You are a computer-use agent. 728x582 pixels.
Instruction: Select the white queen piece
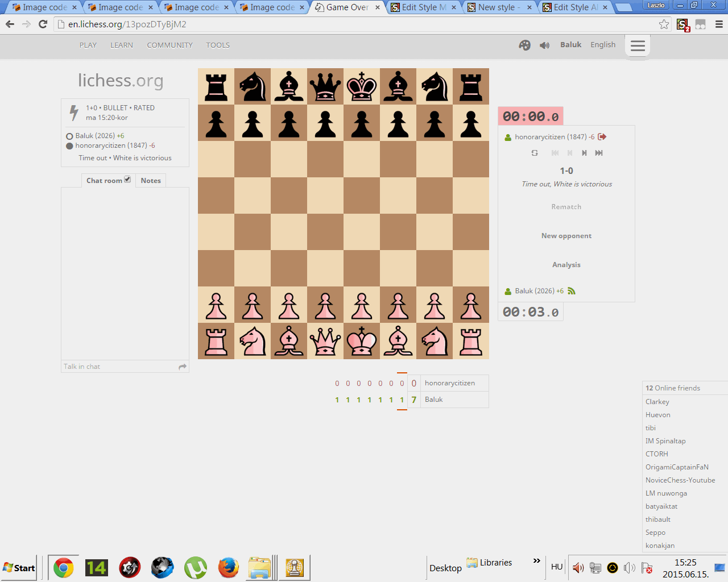325,341
